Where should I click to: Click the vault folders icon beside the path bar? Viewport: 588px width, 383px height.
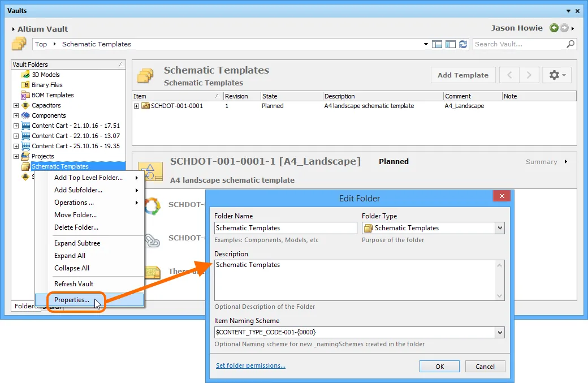(19, 44)
